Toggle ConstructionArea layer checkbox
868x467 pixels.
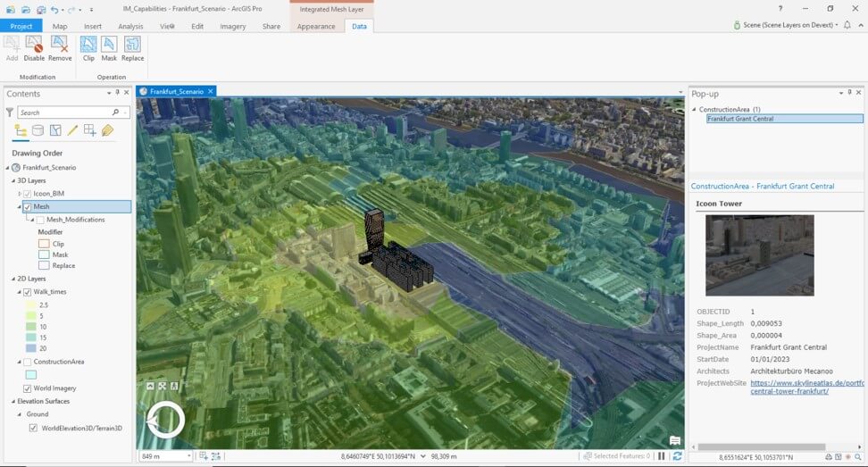pyautogui.click(x=27, y=362)
